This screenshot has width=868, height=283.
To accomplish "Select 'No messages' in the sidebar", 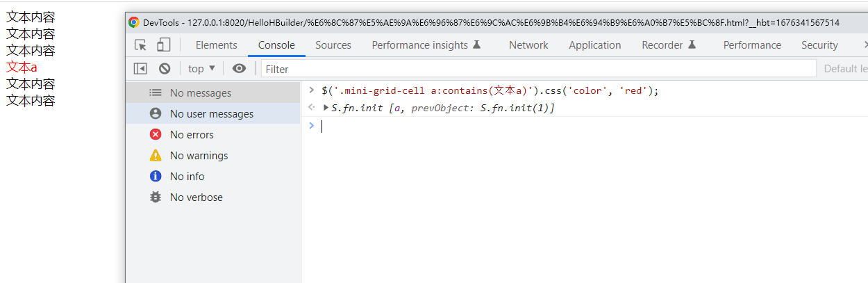I will 200,93.
